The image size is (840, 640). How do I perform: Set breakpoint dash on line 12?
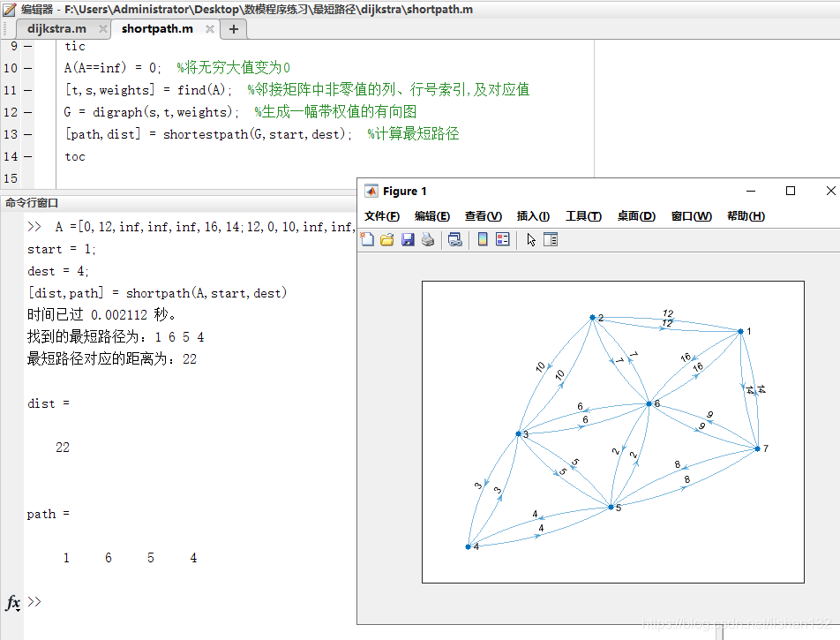tap(28, 112)
